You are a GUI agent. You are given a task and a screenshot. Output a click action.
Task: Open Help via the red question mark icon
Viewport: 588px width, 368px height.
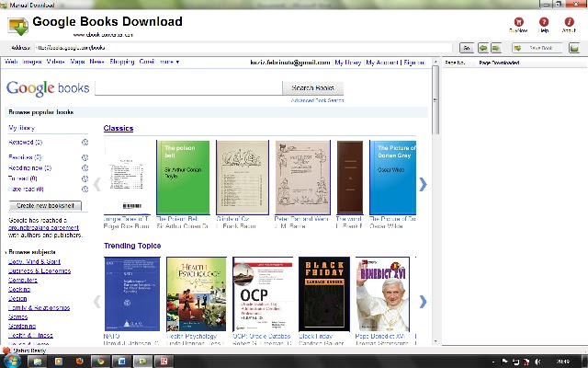click(x=544, y=22)
